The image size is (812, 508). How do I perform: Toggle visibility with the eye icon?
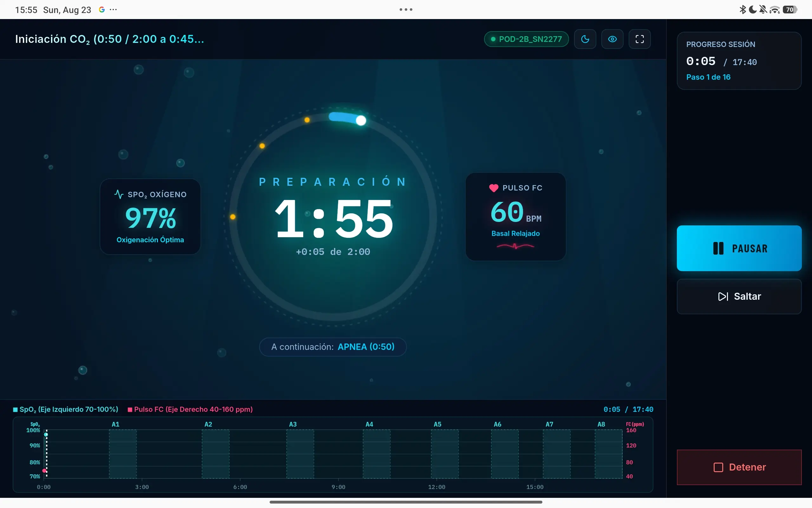612,39
